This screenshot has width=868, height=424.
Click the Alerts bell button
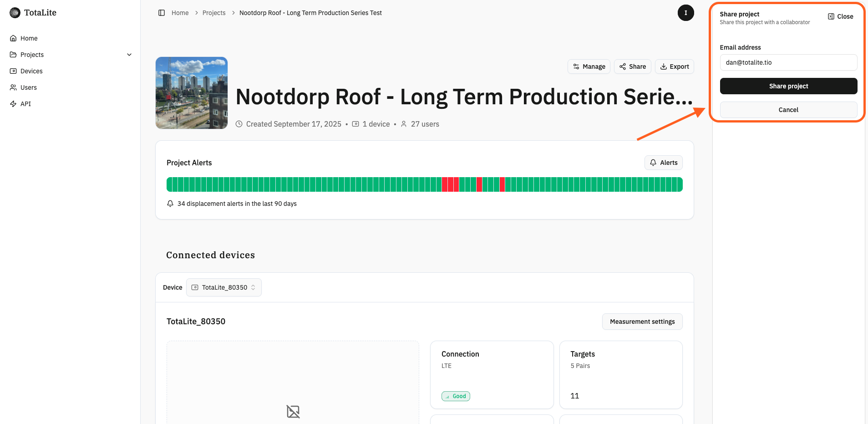point(663,163)
